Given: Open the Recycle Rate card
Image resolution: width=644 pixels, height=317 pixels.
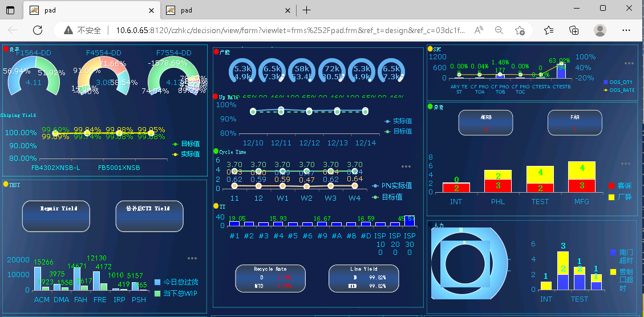Looking at the screenshot, I should tap(270, 278).
